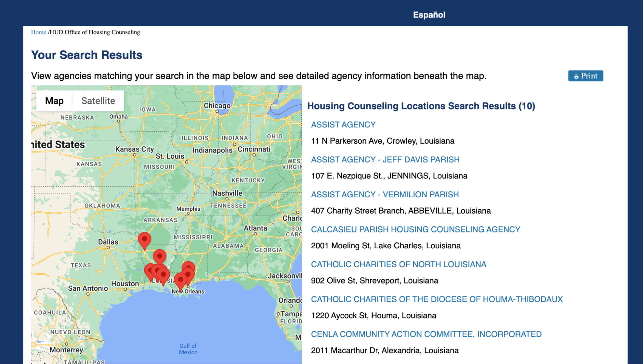Click the Chicago city label on map

[217, 106]
